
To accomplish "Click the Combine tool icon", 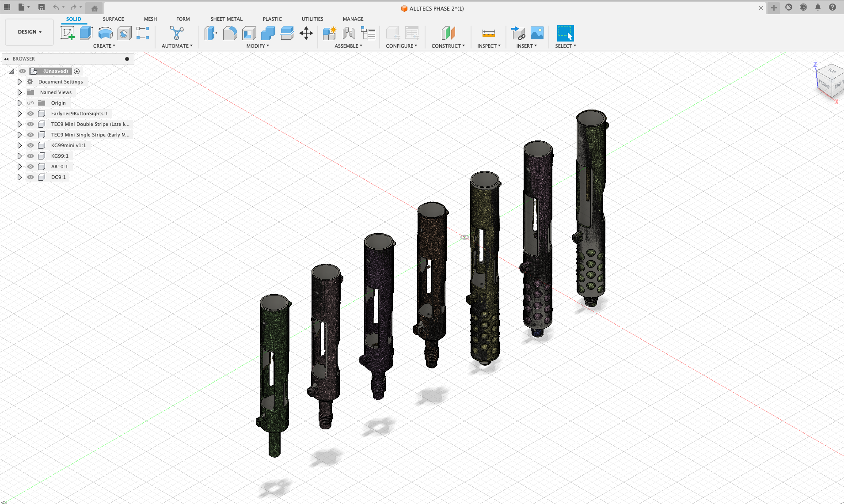I will 268,33.
